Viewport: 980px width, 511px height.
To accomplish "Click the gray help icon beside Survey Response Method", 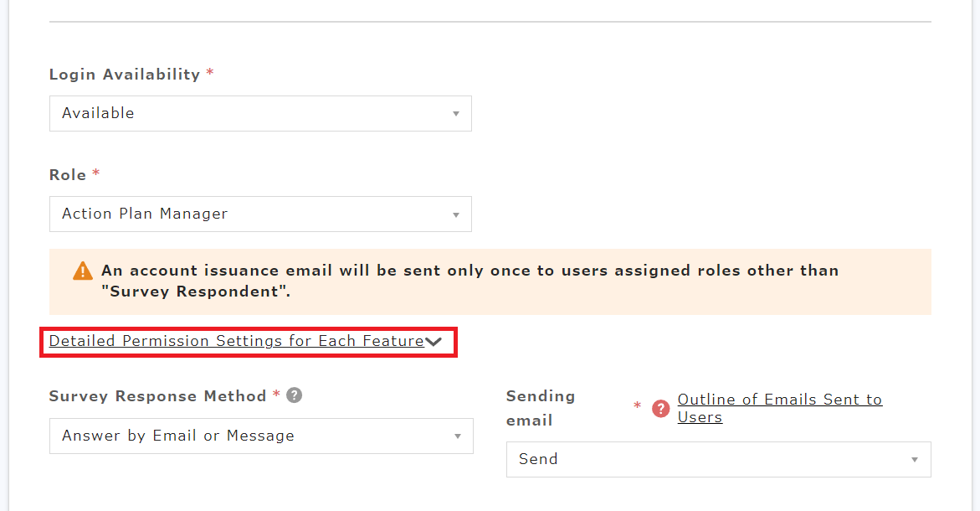I will (294, 395).
